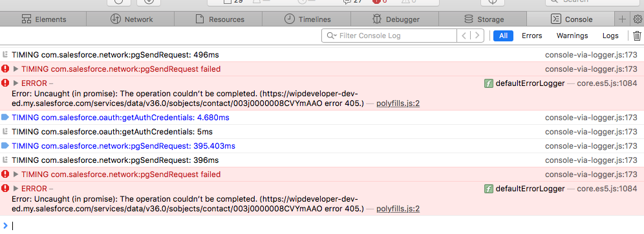Open Web Inspector settings gear
Screen dimensions: 644x234
[638, 19]
